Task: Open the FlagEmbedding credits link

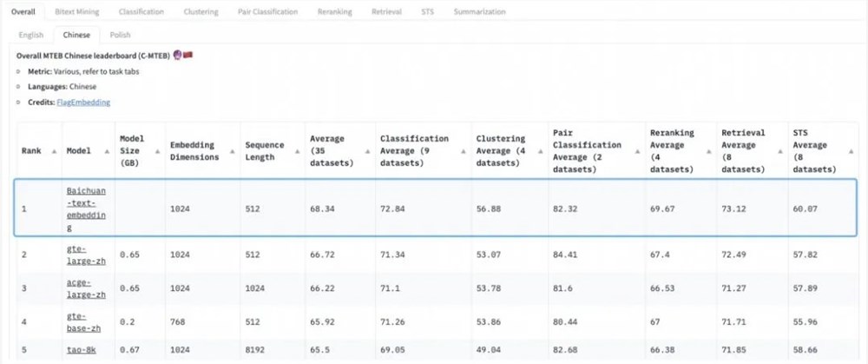Action: [83, 103]
